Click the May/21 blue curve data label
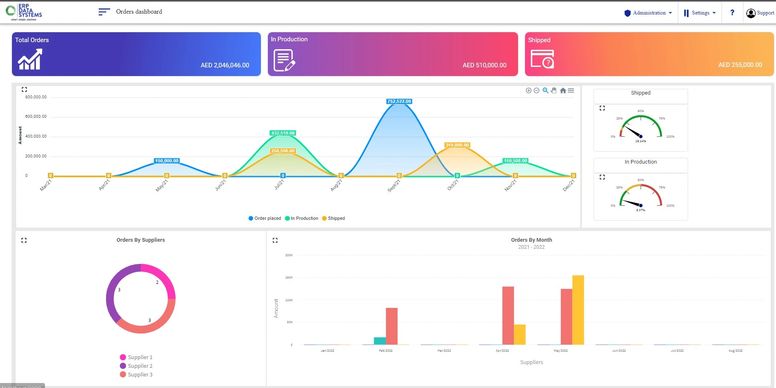 (x=167, y=161)
